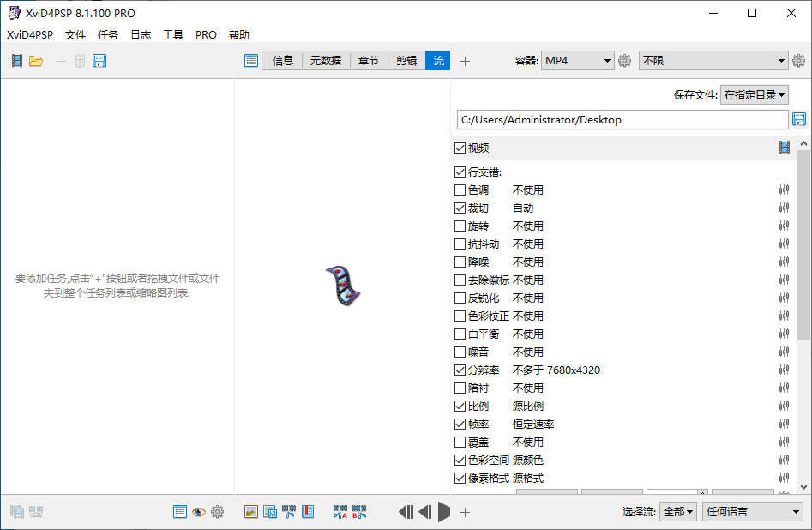
Task: Click the film icon in 视频 header row
Action: click(785, 148)
